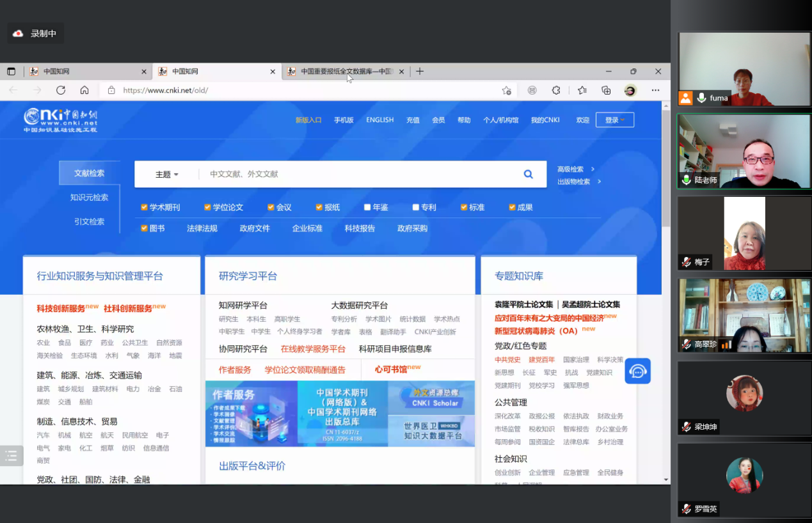
Task: Click 高翠珍's muted microphone icon
Action: pos(687,345)
